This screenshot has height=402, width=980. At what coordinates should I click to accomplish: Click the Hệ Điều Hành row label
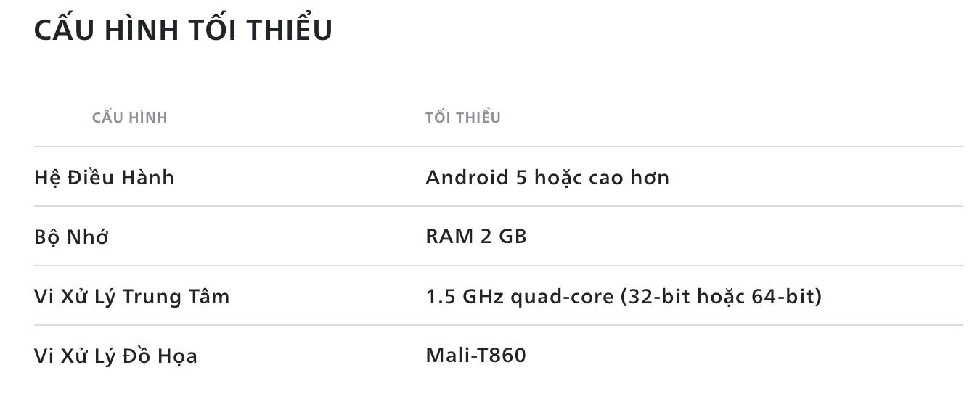(x=105, y=177)
